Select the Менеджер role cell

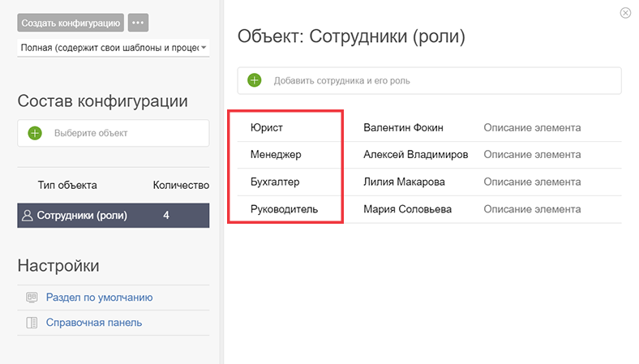tap(276, 155)
